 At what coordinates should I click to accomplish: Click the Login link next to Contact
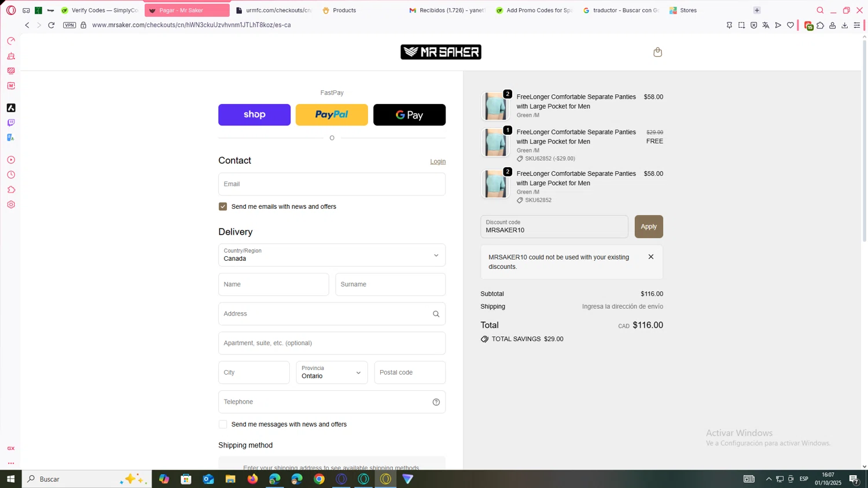(437, 161)
